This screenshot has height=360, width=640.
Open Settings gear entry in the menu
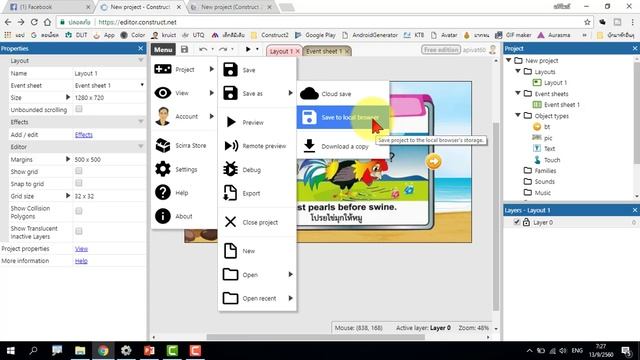(184, 169)
